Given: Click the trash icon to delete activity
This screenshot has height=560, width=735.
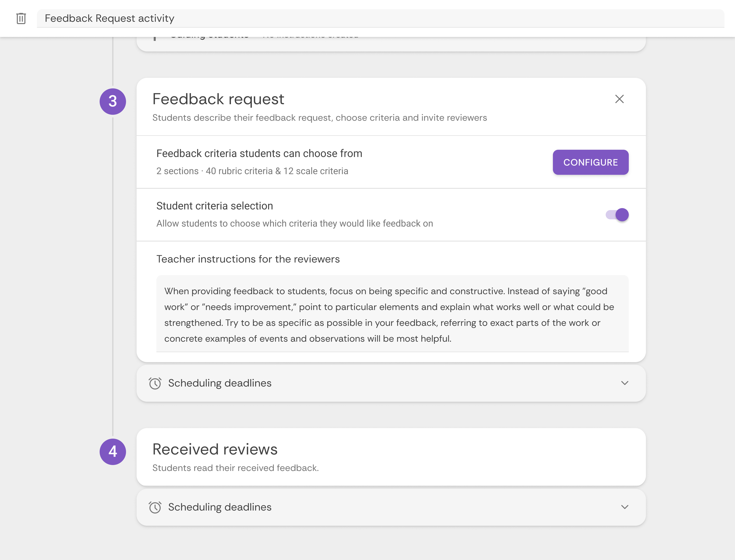Looking at the screenshot, I should (21, 18).
